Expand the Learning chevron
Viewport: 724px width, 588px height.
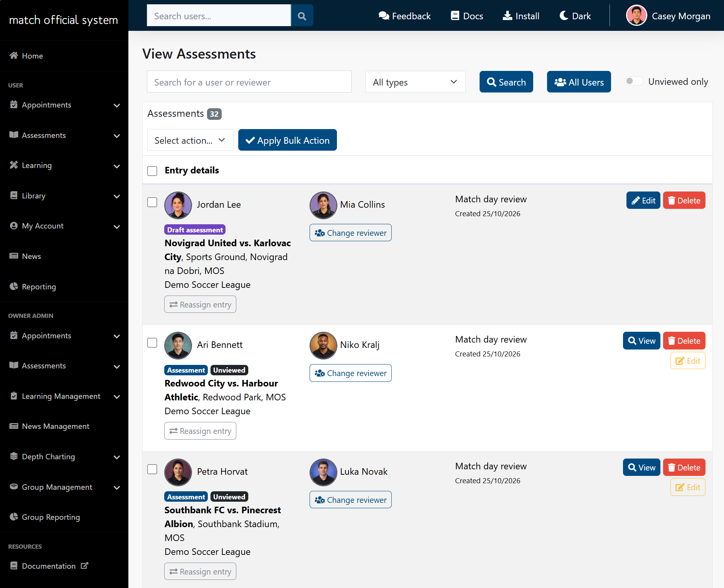click(x=117, y=166)
